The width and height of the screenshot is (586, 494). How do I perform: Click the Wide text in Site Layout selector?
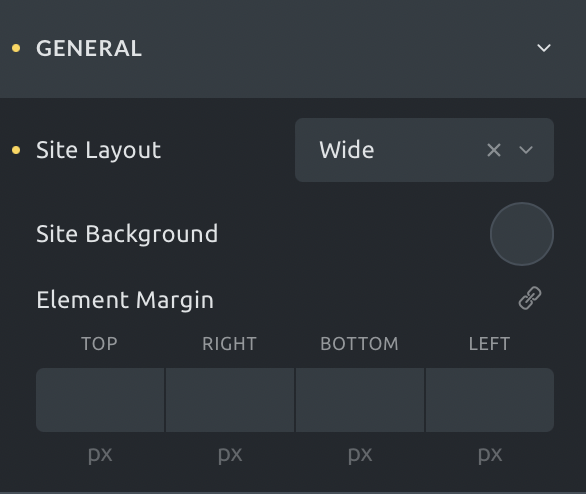point(346,150)
